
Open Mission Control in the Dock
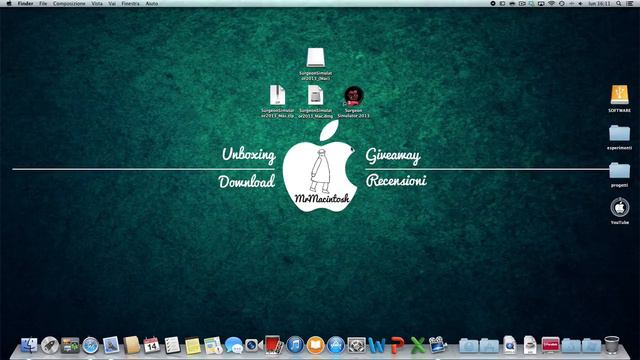point(70,345)
